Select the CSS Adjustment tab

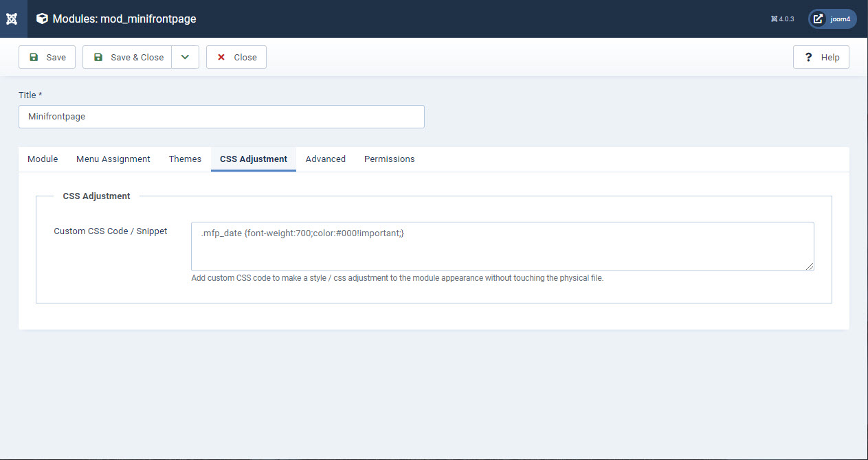tap(254, 159)
